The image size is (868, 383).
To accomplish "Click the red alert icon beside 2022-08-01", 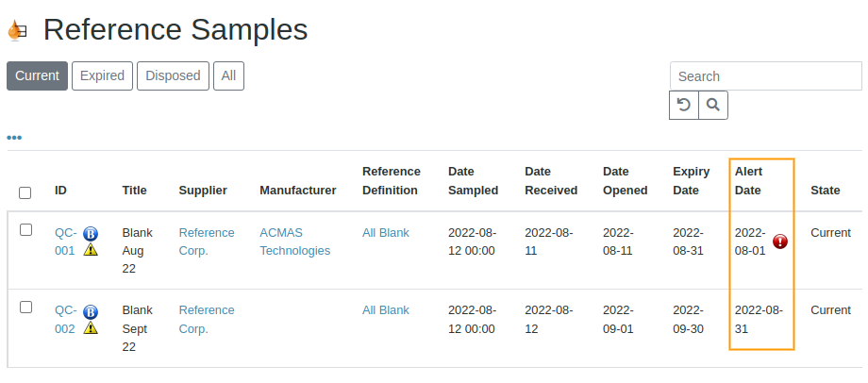I will click(x=780, y=242).
